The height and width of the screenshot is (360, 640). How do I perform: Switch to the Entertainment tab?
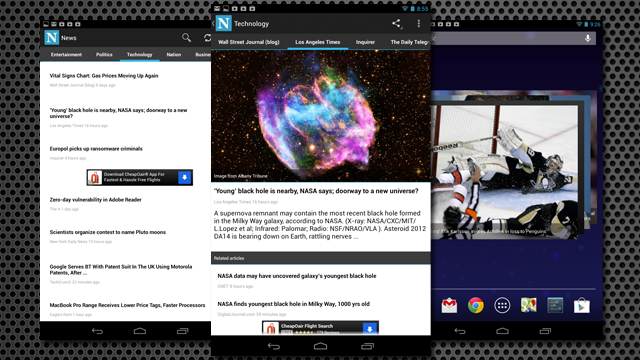point(66,54)
